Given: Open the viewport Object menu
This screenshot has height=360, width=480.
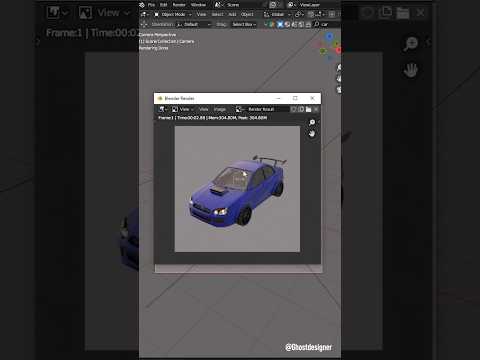Looking at the screenshot, I should tap(247, 14).
